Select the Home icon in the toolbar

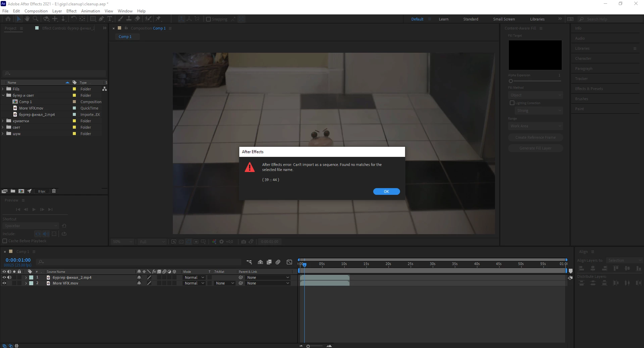point(8,19)
